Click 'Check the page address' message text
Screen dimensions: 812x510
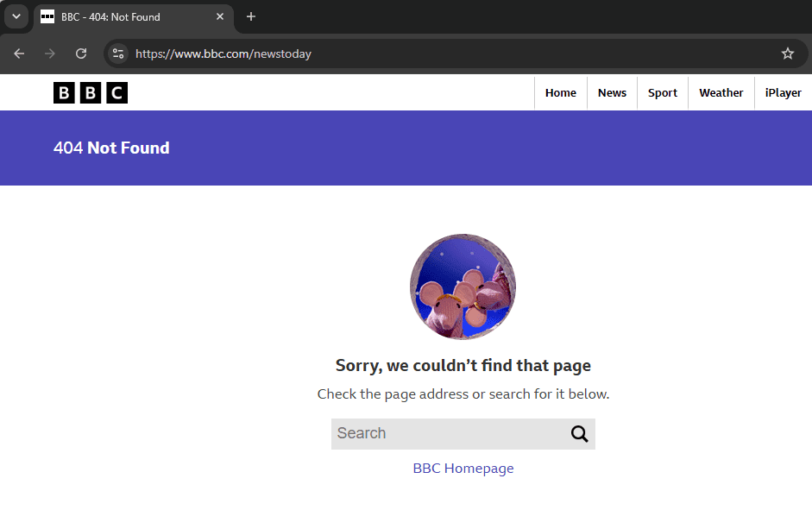point(463,394)
